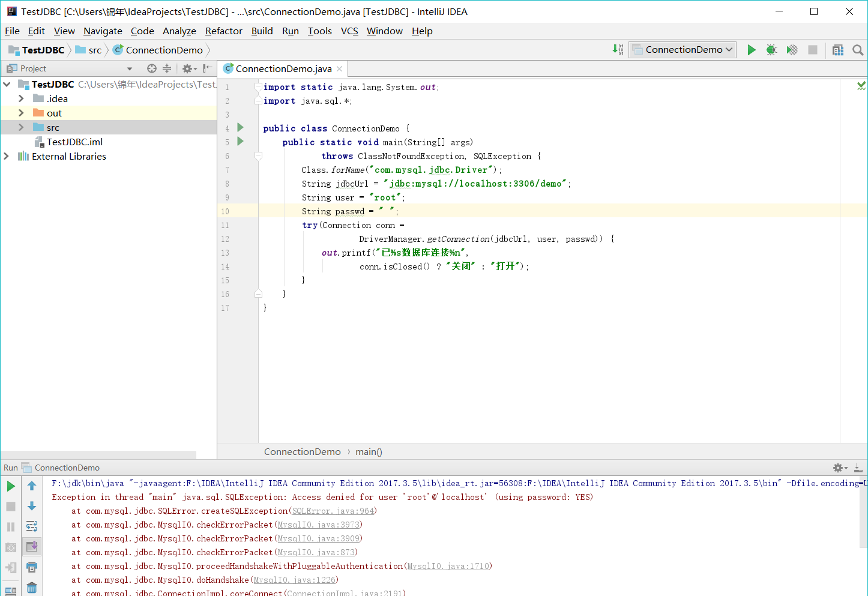Click the green inspection checkmark indicator

[x=861, y=86]
